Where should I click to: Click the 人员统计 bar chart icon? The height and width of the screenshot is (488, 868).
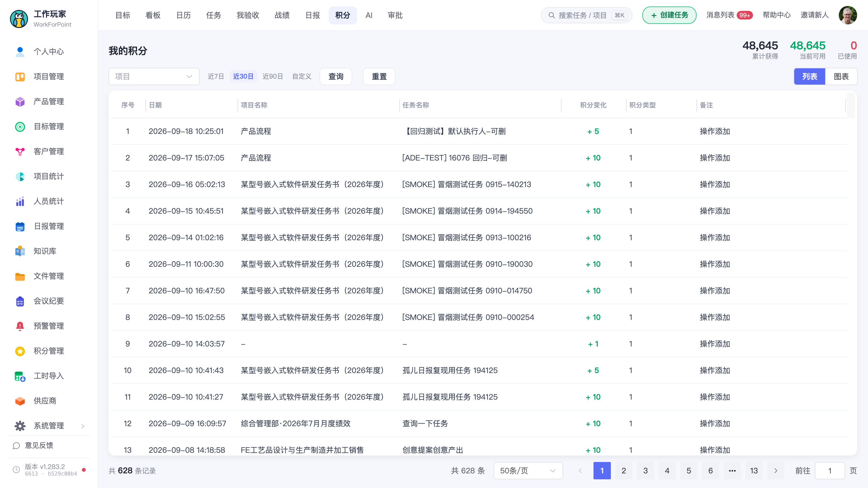[x=20, y=201]
